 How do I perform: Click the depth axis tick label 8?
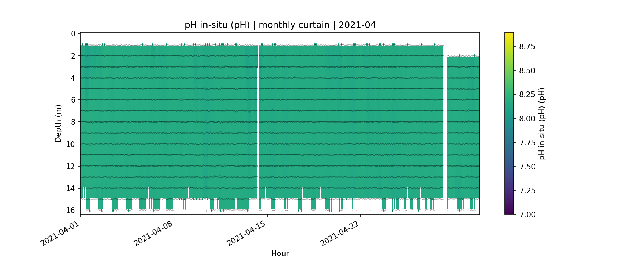click(73, 122)
